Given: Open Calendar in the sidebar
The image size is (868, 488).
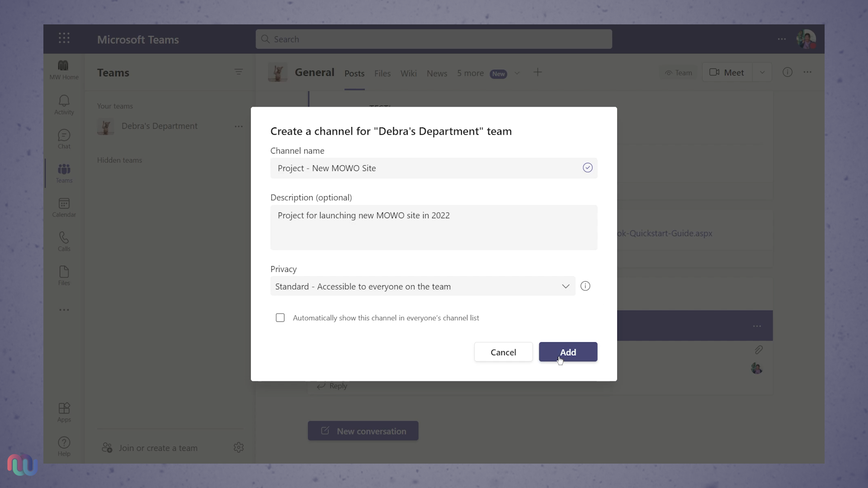Looking at the screenshot, I should pos(64,207).
